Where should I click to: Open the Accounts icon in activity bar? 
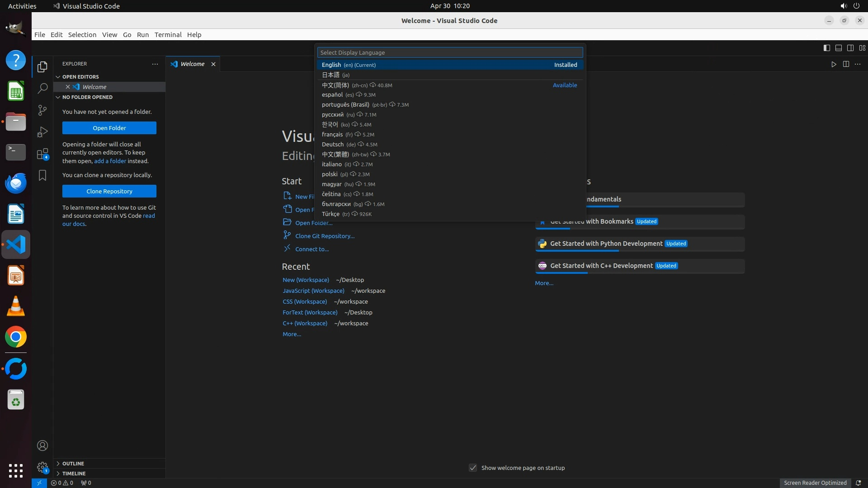(x=42, y=446)
